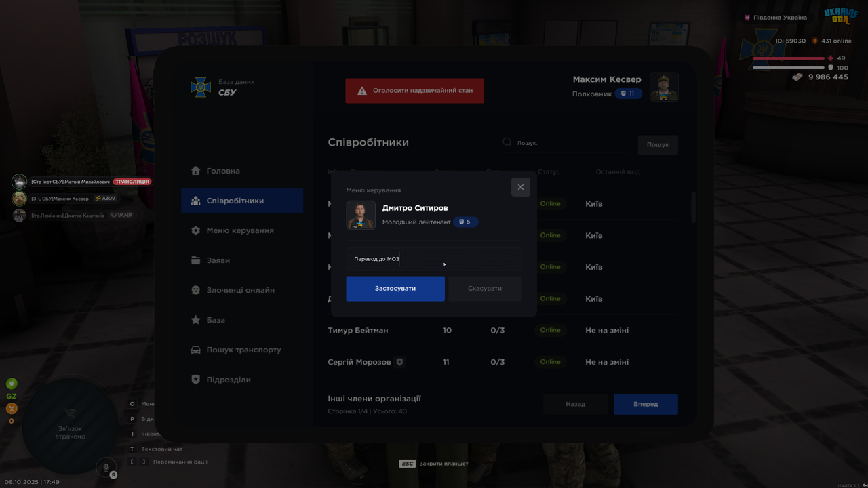This screenshot has height=488, width=868.
Task: Click the Інші члени організації heading
Action: pyautogui.click(x=374, y=399)
